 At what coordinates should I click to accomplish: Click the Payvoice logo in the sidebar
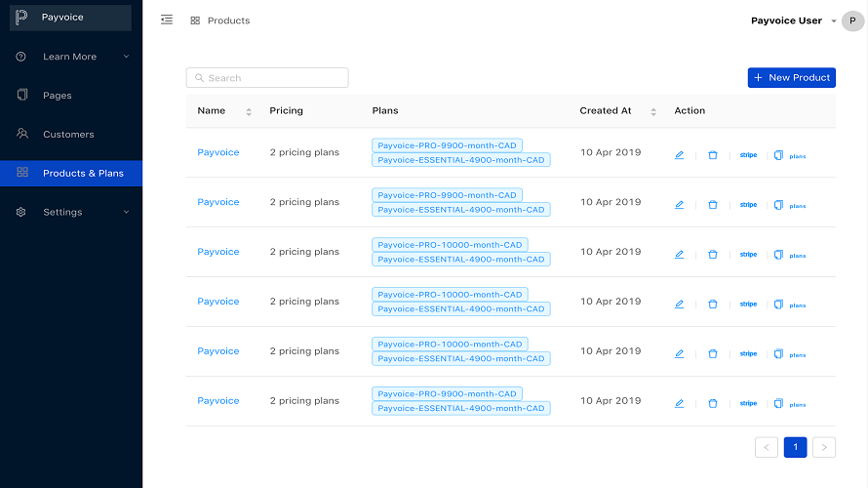pyautogui.click(x=22, y=18)
